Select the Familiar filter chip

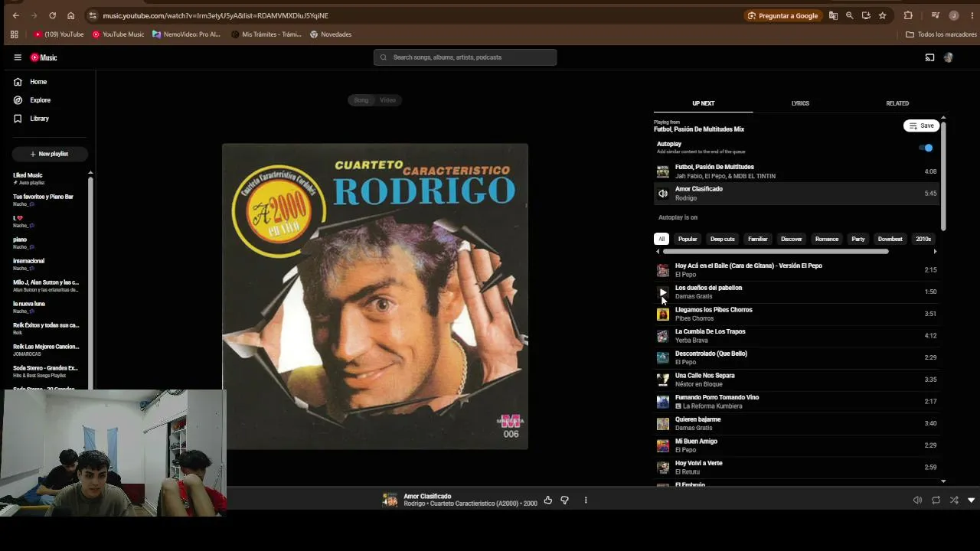758,239
